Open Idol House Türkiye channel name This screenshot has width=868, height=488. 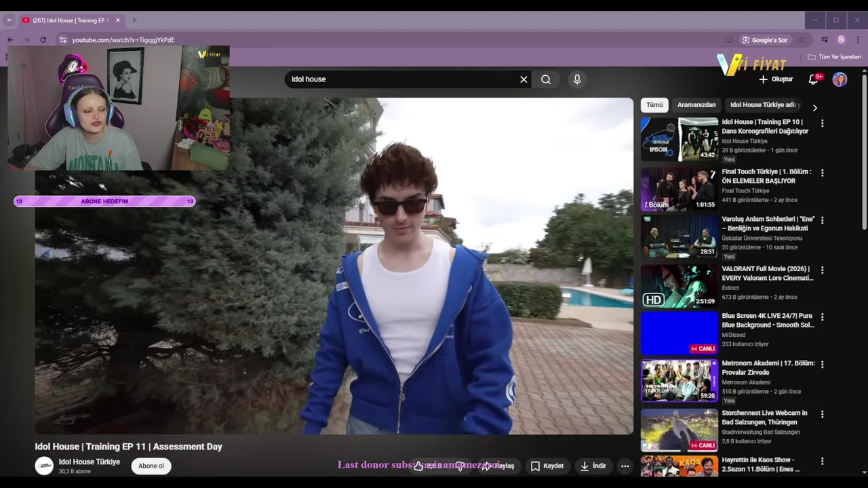(x=89, y=462)
